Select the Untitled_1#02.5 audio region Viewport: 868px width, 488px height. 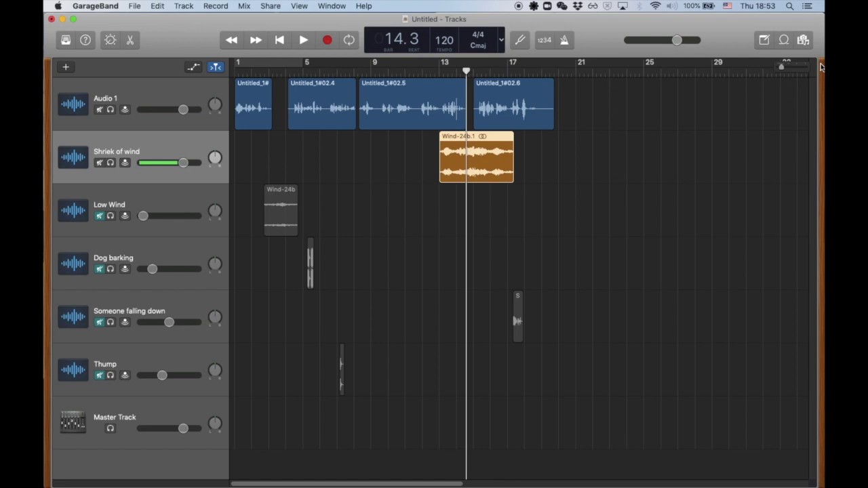click(412, 104)
